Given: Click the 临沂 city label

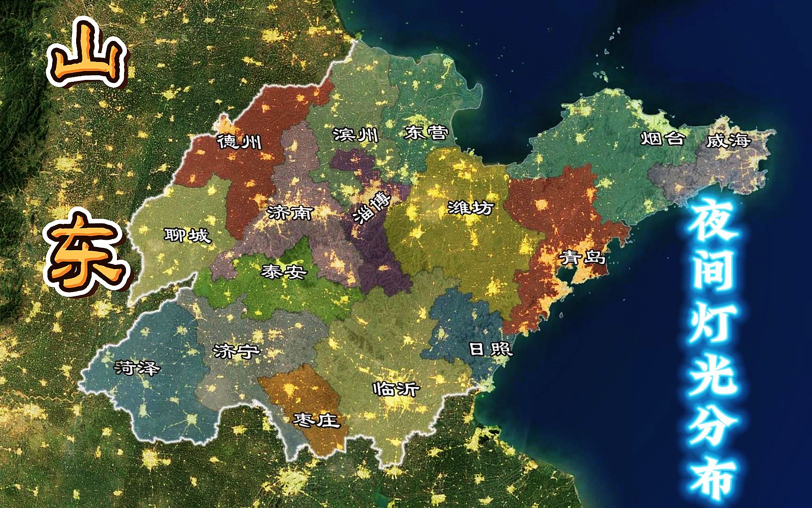Looking at the screenshot, I should [x=396, y=389].
